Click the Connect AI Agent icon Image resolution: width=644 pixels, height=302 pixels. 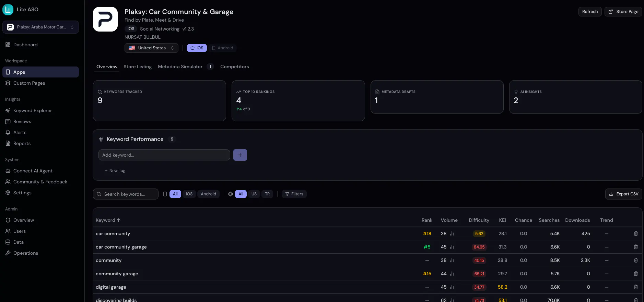click(8, 171)
